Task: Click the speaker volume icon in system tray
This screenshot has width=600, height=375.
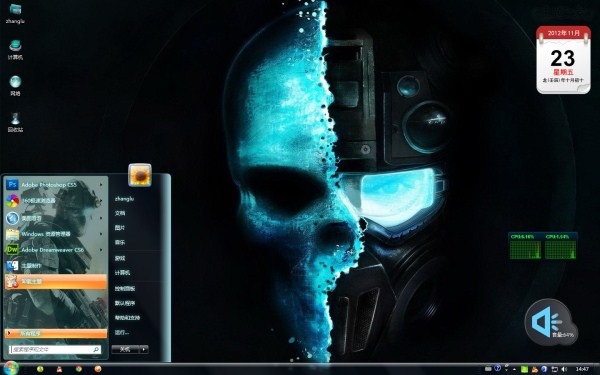Action: pos(564,369)
